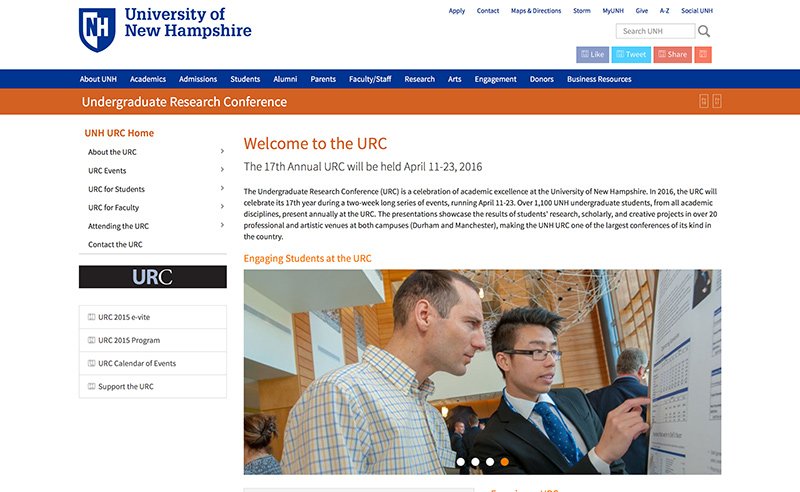Open the Students menu
800x492 pixels.
point(245,79)
